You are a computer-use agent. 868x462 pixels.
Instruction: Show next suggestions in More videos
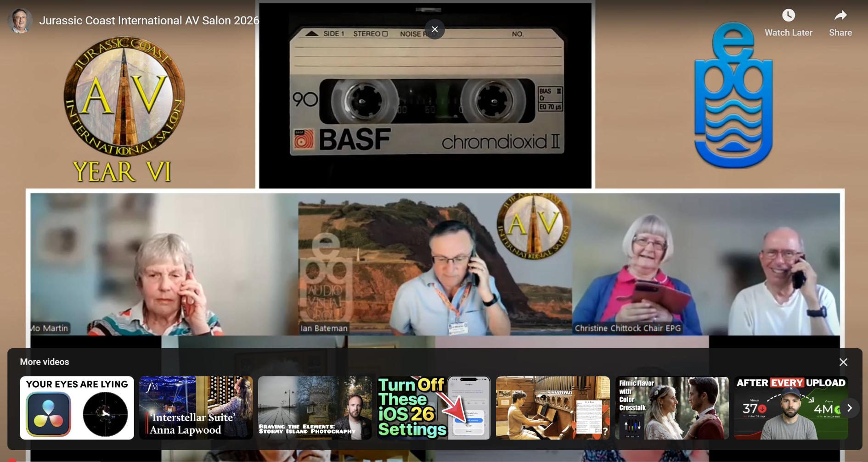click(849, 408)
